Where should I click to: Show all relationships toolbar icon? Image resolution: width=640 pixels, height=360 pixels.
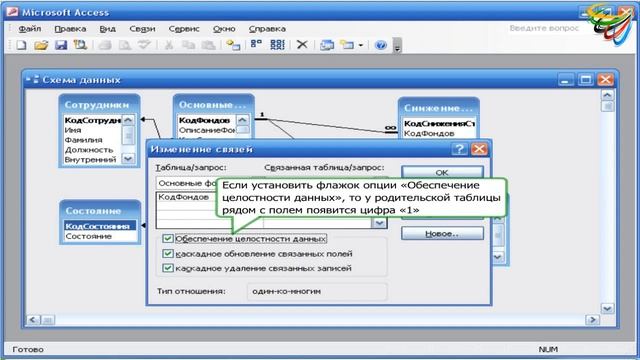pyautogui.click(x=278, y=45)
